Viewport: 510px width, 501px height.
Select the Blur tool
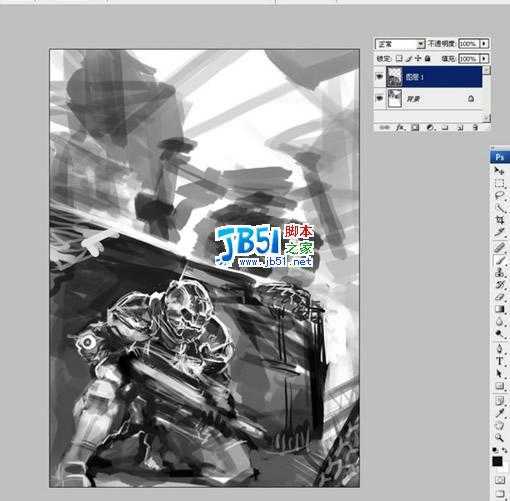point(499,321)
